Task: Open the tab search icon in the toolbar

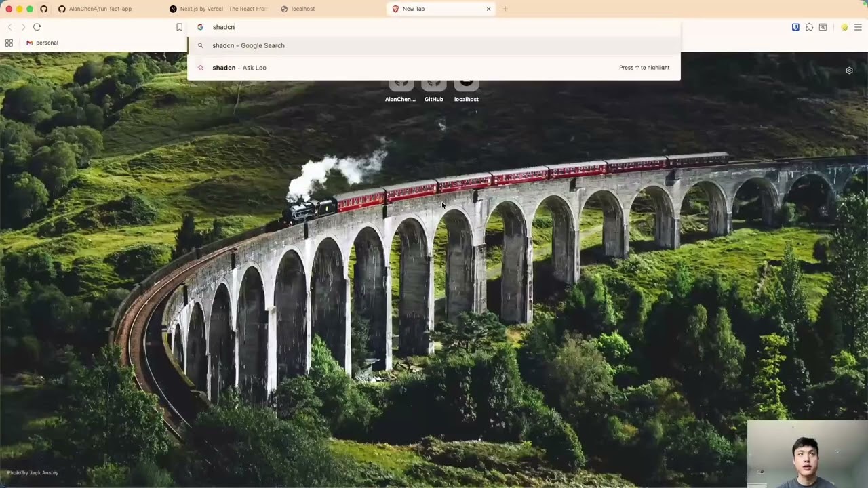Action: coord(823,27)
